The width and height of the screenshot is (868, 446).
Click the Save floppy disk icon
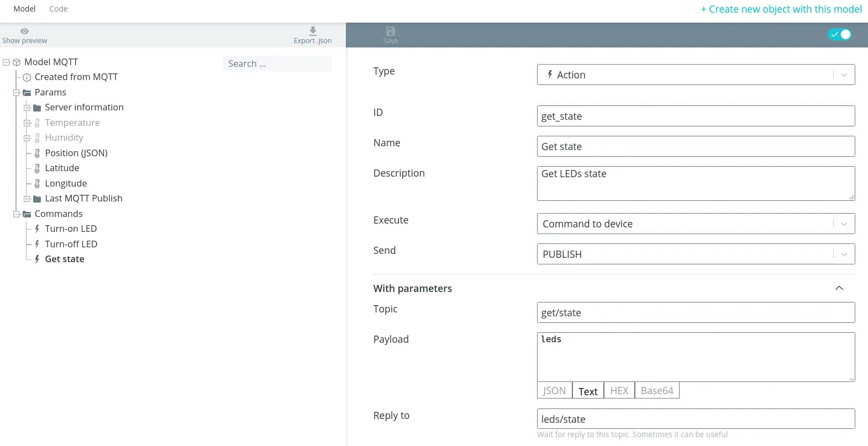coord(390,31)
